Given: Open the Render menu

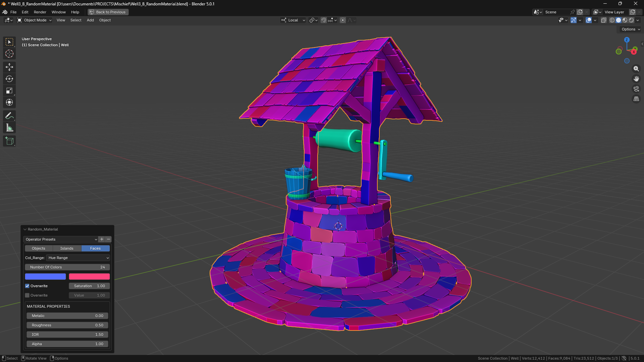Looking at the screenshot, I should [x=40, y=12].
